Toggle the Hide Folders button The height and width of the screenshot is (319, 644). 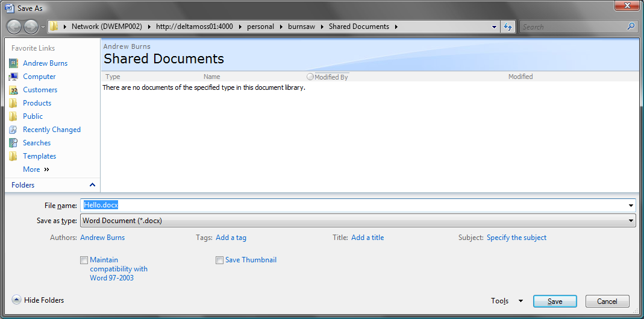pos(37,300)
